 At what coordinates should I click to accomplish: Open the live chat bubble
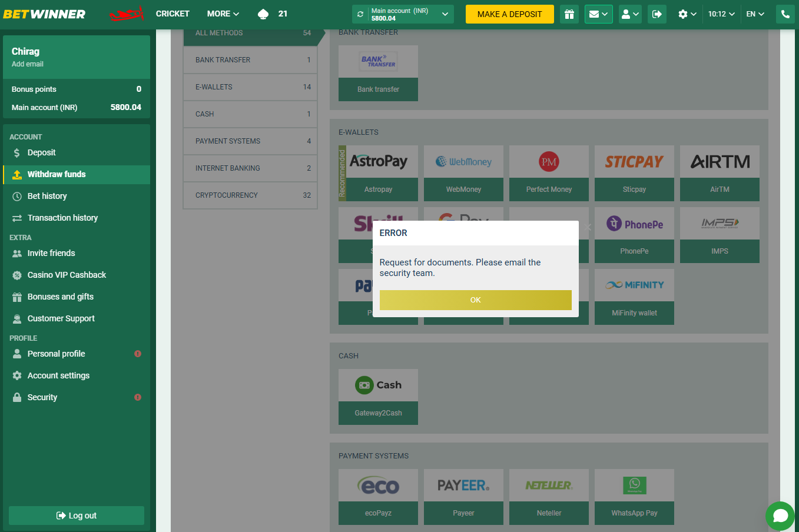click(780, 516)
